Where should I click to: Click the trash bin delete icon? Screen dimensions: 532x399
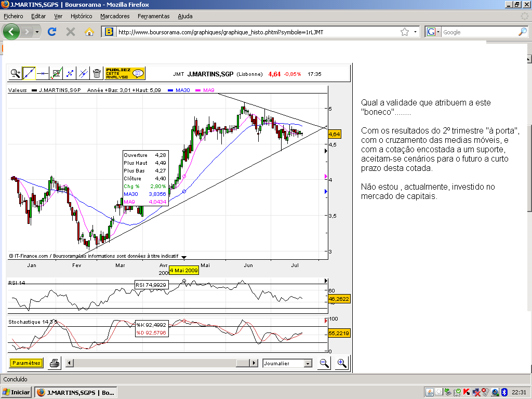point(97,73)
